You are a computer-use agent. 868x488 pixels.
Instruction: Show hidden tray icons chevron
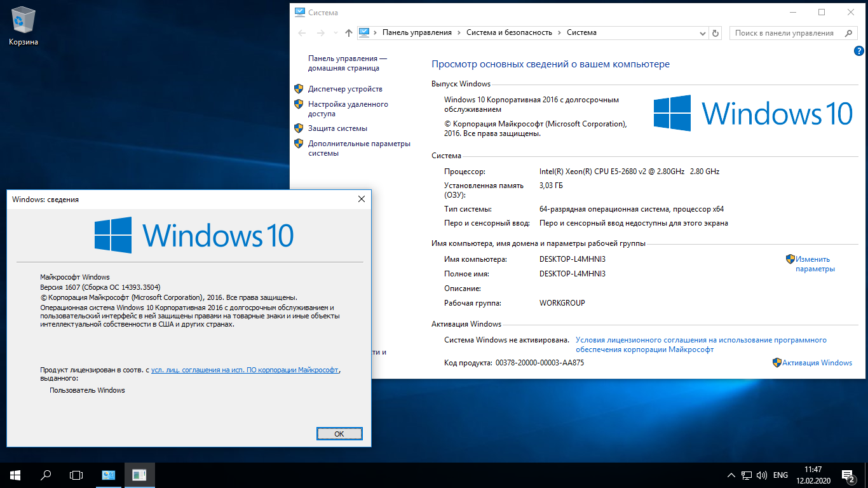coord(731,475)
